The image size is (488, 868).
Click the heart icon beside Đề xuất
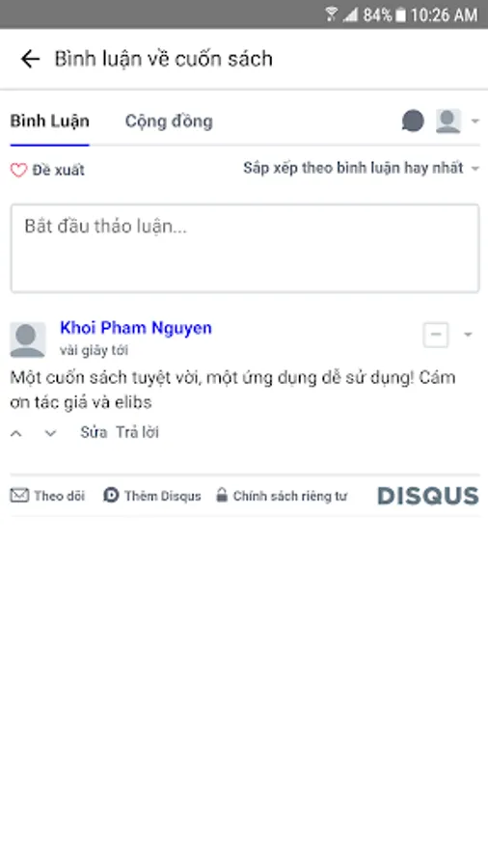tap(18, 170)
